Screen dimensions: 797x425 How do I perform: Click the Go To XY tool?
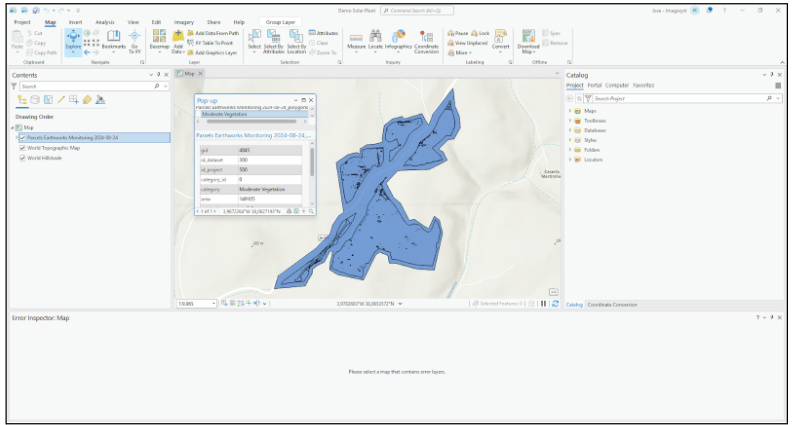[134, 42]
